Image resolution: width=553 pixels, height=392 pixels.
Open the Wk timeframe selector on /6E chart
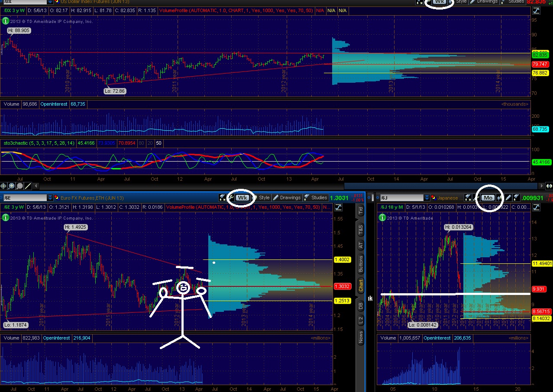243,198
